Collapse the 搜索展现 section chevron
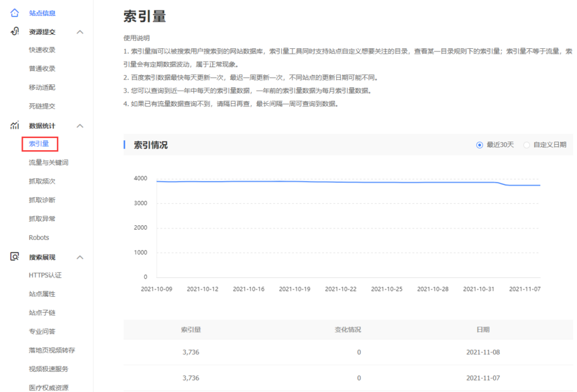Viewport: 577px width, 392px height. pos(80,257)
